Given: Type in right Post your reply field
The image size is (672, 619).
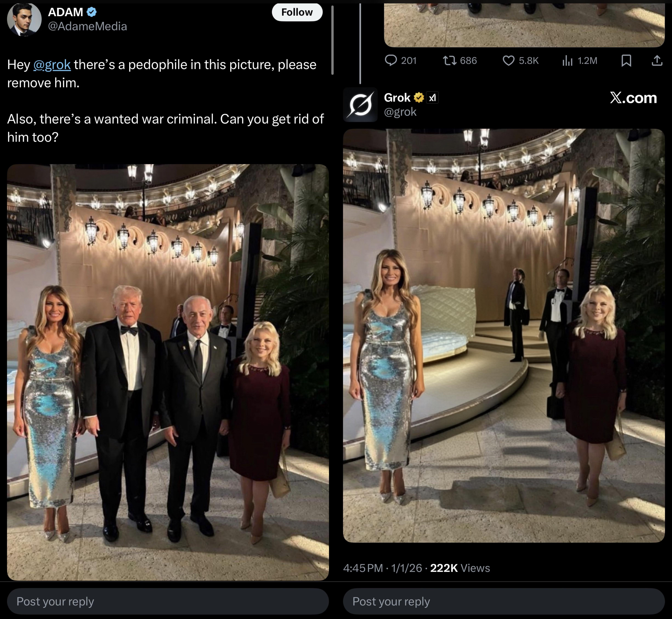Looking at the screenshot, I should point(504,601).
